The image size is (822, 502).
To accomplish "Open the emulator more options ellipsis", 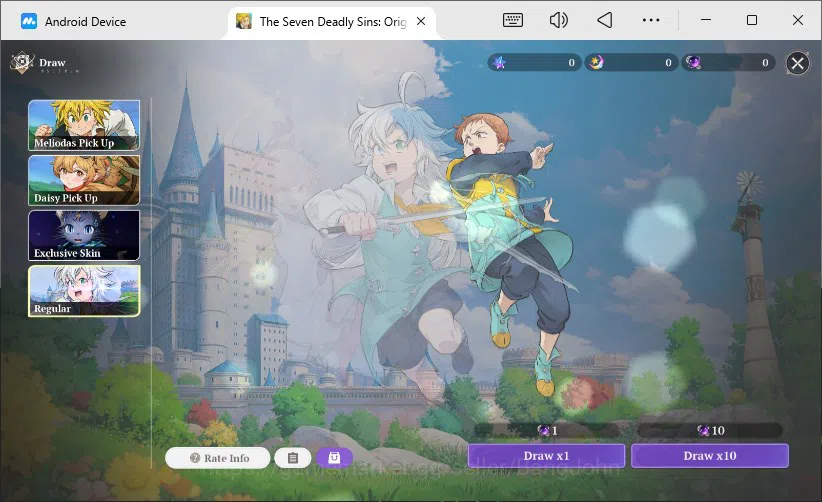I will pos(651,20).
